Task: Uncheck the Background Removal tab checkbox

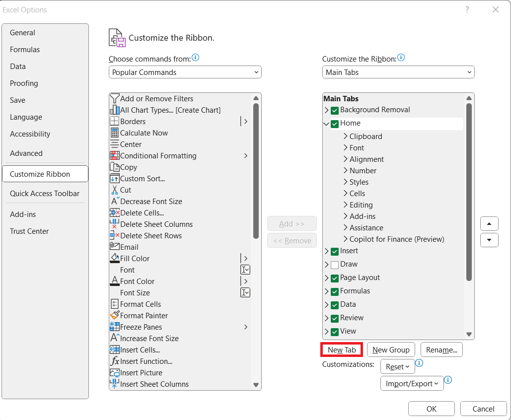Action: [334, 110]
